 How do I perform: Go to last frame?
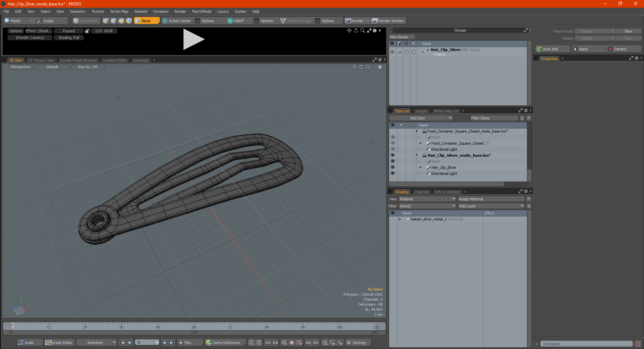[172, 343]
